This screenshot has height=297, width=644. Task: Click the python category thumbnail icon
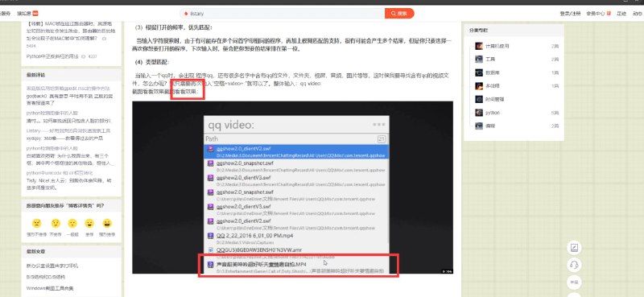pos(479,113)
